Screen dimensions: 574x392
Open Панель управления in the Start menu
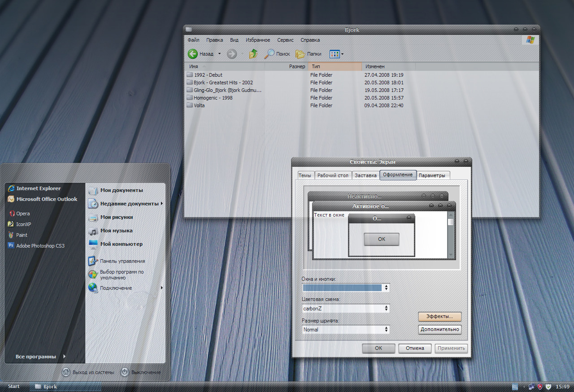click(x=122, y=261)
